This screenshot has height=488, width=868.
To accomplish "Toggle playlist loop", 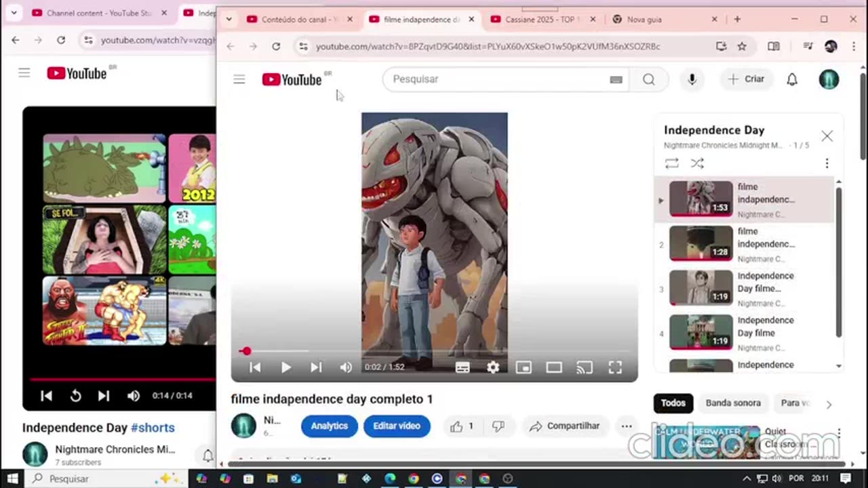I will (671, 163).
